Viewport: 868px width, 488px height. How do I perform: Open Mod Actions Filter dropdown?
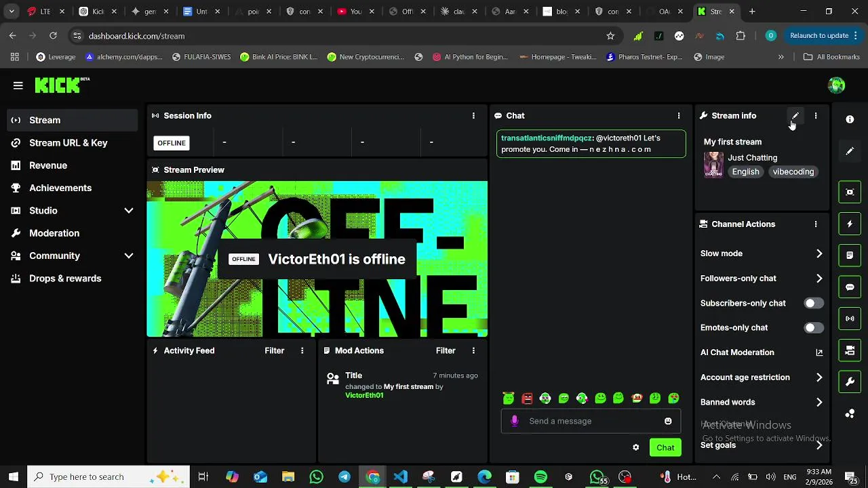pyautogui.click(x=446, y=350)
